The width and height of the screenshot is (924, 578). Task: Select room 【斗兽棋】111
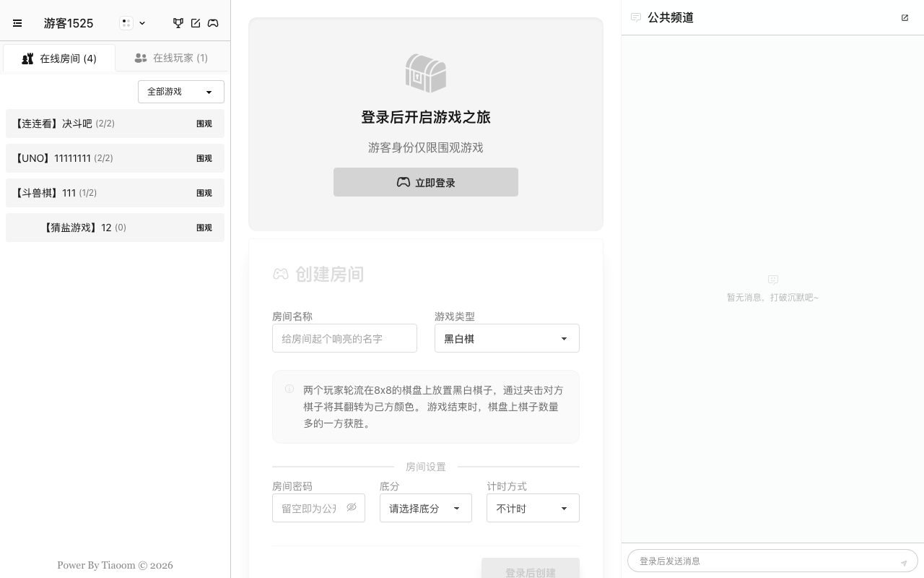[115, 193]
